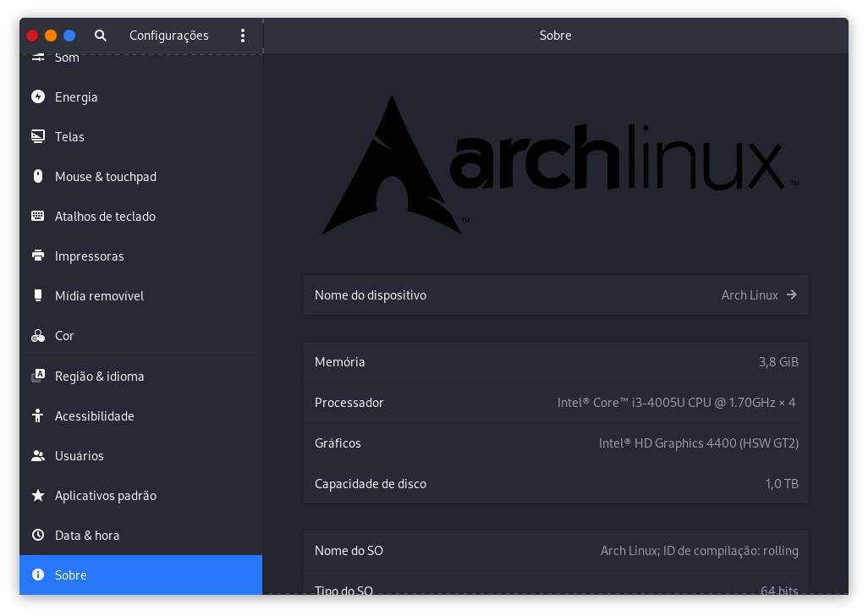Click the Região & idioma flag icon
This screenshot has height=616, width=868.
point(37,376)
